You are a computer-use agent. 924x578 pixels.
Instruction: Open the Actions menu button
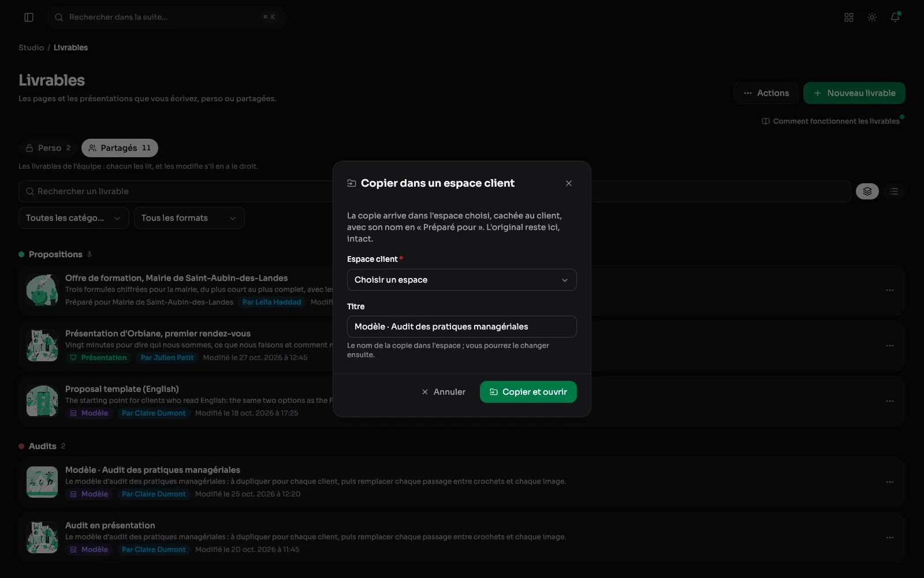pos(766,93)
